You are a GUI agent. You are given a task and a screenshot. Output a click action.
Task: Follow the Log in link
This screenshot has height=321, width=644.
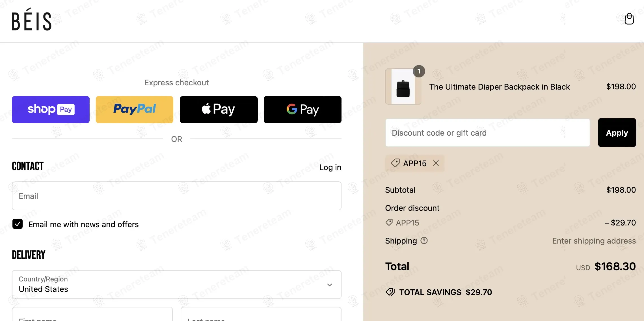(x=330, y=167)
